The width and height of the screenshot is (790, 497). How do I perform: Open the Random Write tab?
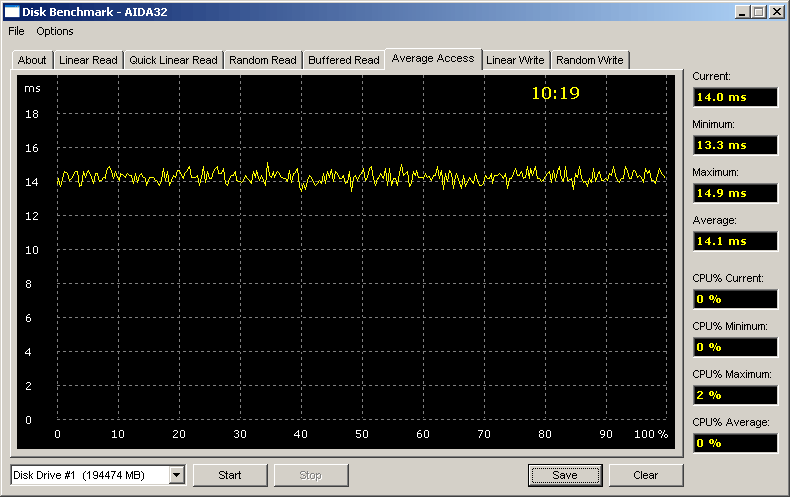tap(589, 60)
